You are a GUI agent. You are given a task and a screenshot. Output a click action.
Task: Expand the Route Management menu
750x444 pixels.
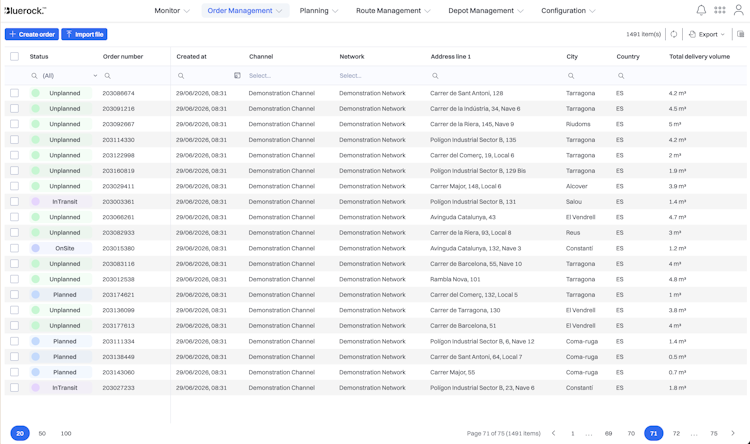pos(393,11)
